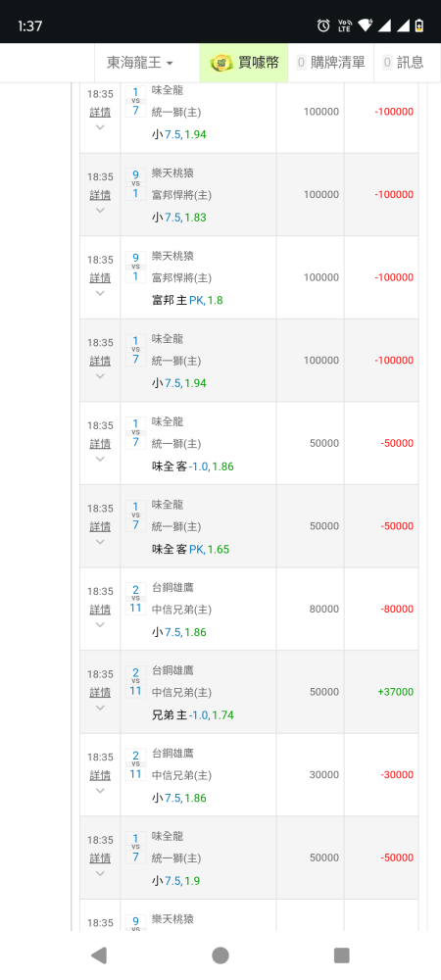Open the 買噓幣 menu item

tap(244, 63)
